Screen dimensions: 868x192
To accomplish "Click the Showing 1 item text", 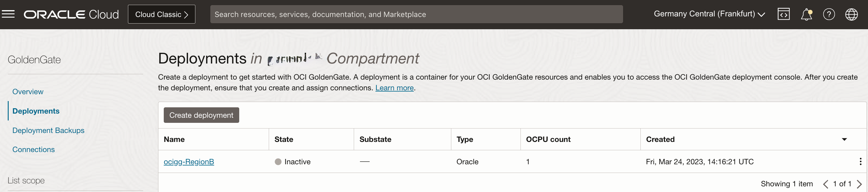I will click(x=787, y=184).
